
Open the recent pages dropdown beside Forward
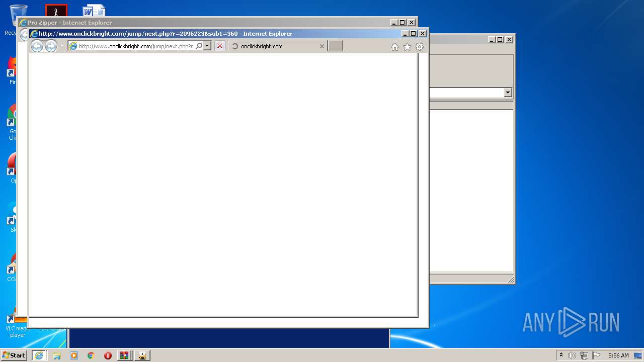62,46
